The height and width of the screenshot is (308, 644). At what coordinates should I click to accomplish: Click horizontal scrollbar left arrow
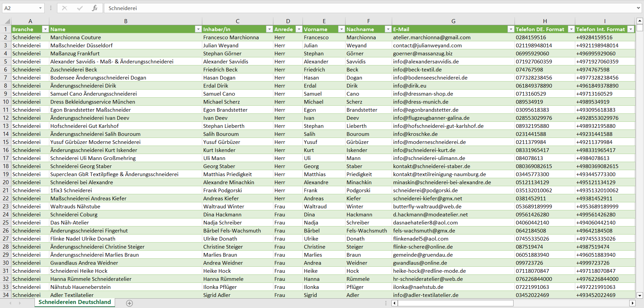click(395, 303)
